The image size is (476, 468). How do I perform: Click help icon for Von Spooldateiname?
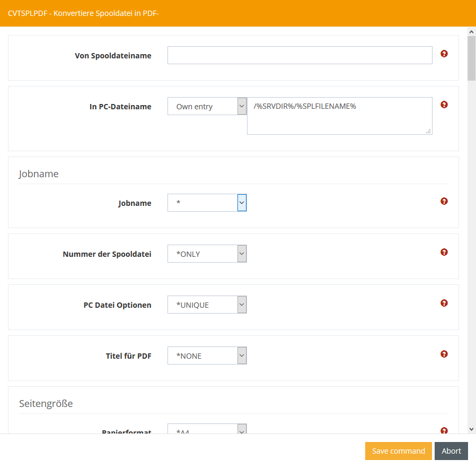coord(444,54)
